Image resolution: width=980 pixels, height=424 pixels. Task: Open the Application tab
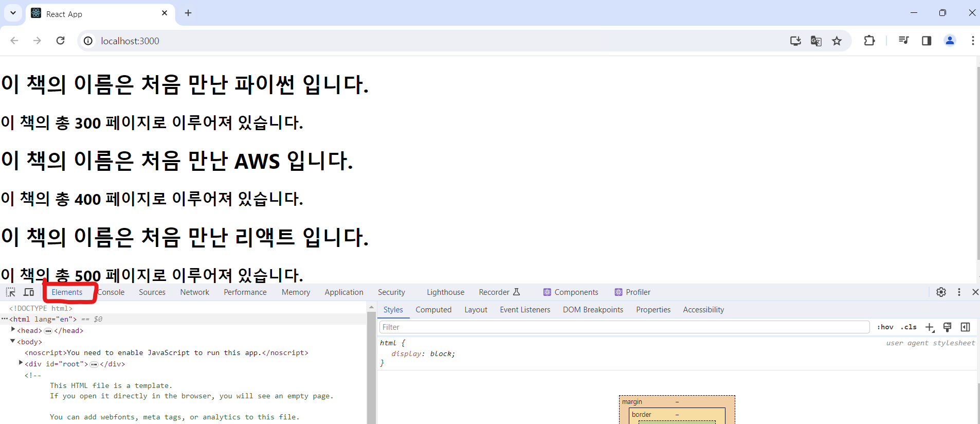[344, 292]
